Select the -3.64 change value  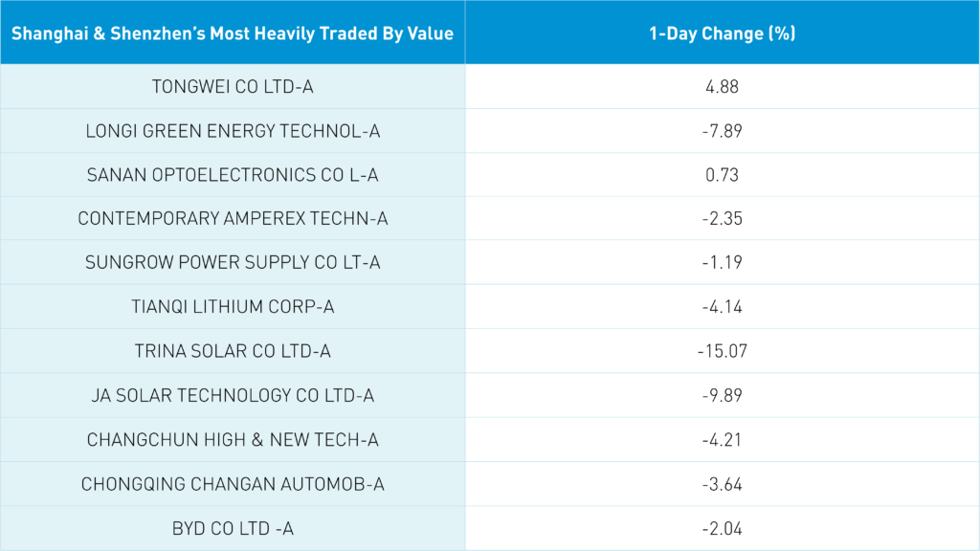pyautogui.click(x=723, y=484)
